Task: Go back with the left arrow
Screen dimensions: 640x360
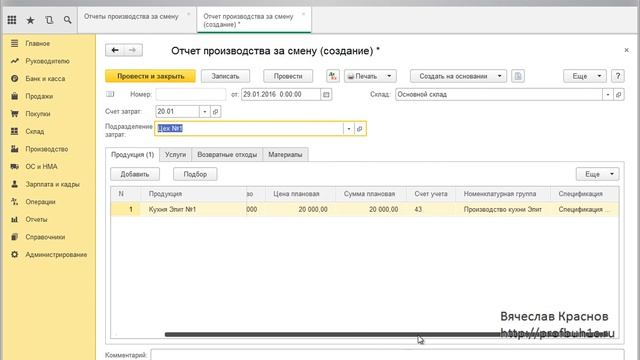Action: coord(115,50)
